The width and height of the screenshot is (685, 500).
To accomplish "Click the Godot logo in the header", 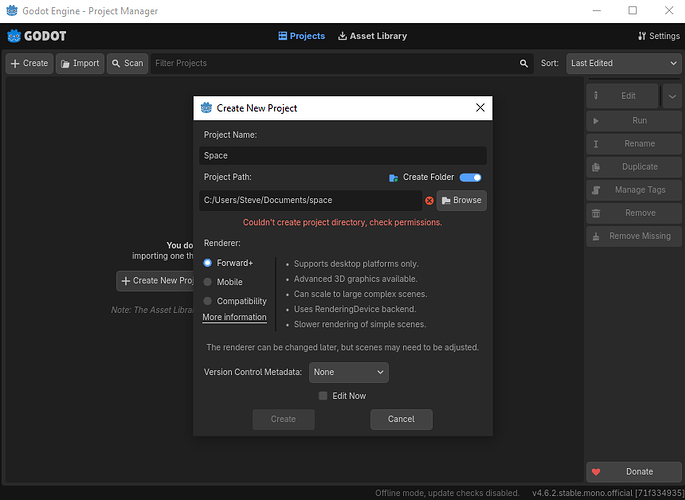I will tap(37, 36).
